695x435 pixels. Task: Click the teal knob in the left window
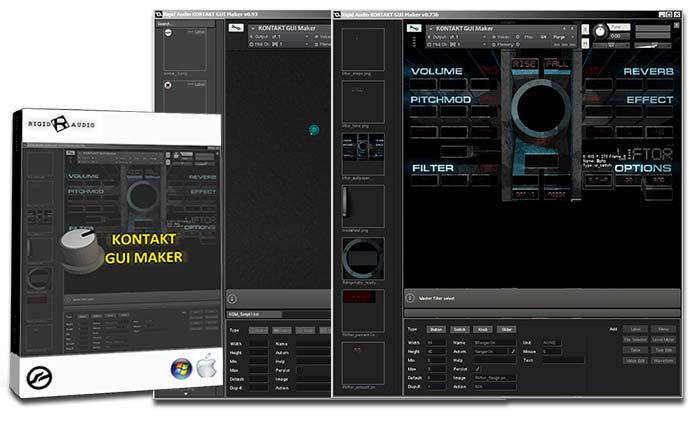point(313,130)
